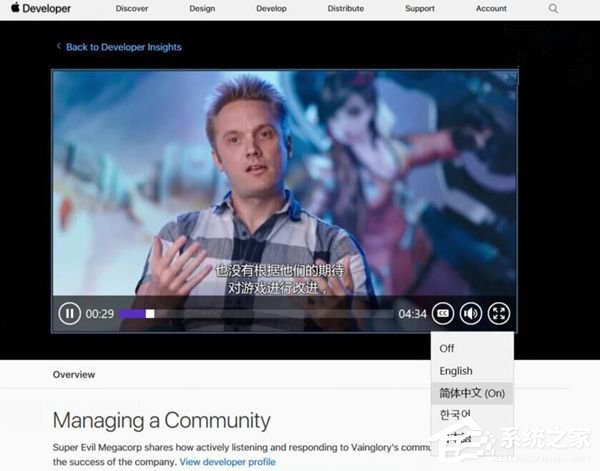Open the Develop menu

click(271, 8)
